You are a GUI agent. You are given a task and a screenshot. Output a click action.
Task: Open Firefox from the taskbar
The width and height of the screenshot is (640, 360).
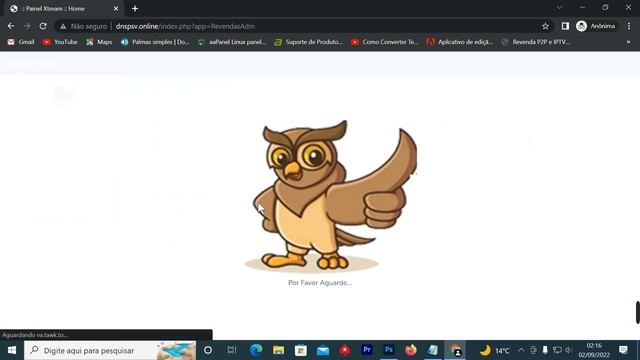tap(411, 350)
